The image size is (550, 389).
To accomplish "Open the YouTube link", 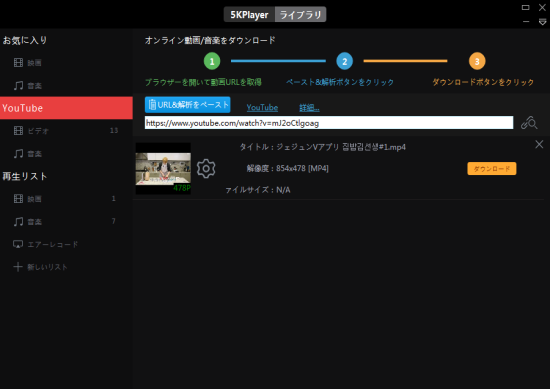I will point(262,107).
